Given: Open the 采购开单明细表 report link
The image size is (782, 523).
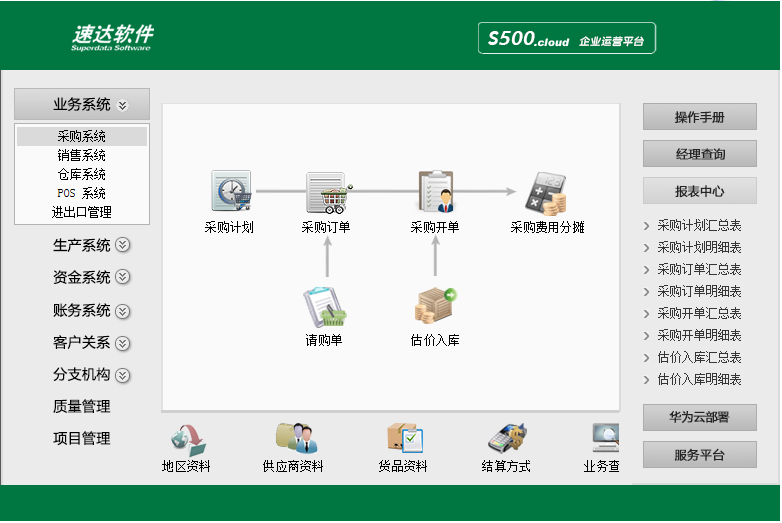Looking at the screenshot, I should pos(699,335).
